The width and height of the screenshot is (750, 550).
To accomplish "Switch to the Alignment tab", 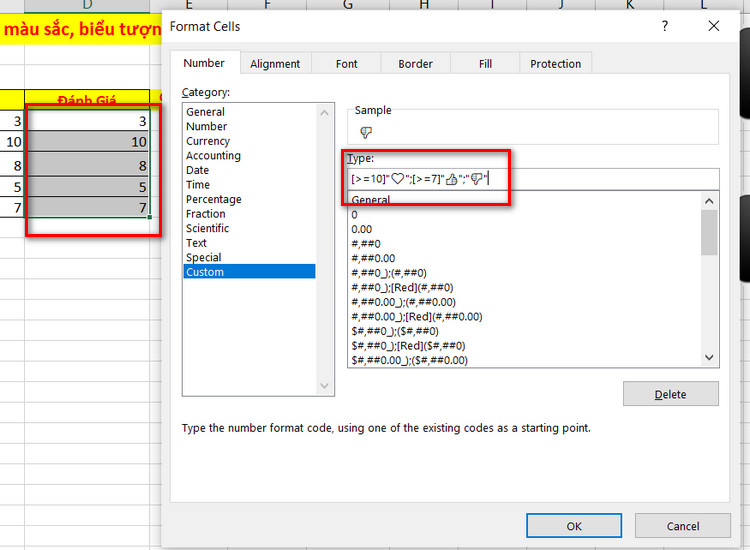I will [x=275, y=64].
